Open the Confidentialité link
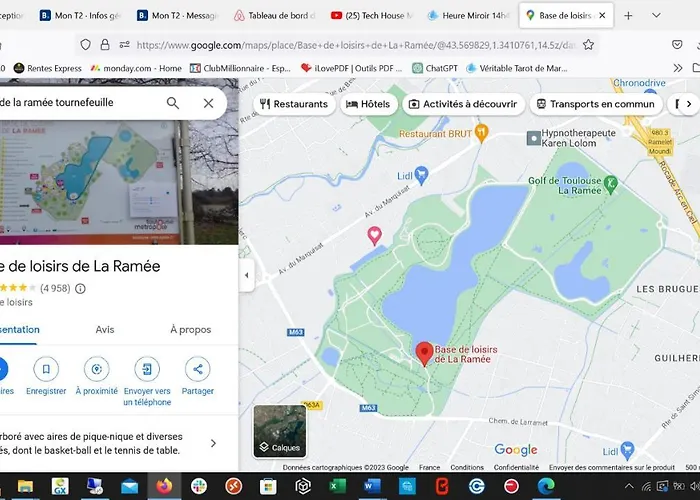The height and width of the screenshot is (500, 700). click(x=517, y=467)
